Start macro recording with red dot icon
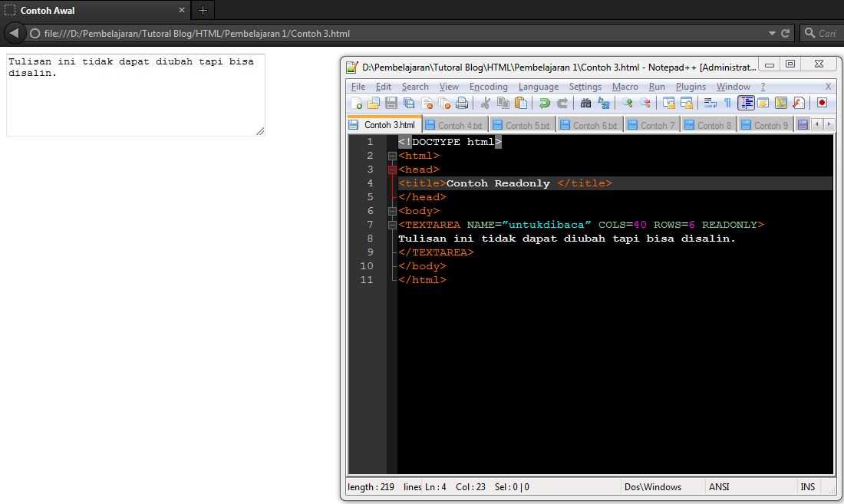844x504 pixels. point(822,104)
